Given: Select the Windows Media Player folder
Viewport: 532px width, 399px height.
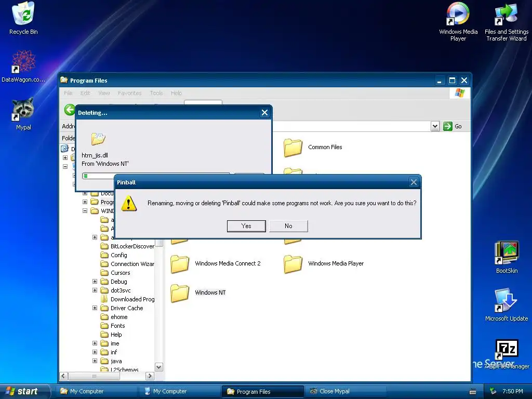Looking at the screenshot, I should 324,263.
